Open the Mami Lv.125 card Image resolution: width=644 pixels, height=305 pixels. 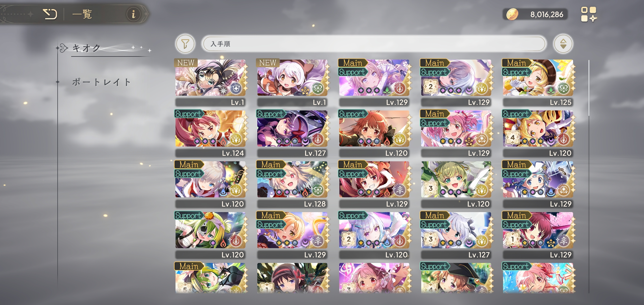(x=538, y=82)
